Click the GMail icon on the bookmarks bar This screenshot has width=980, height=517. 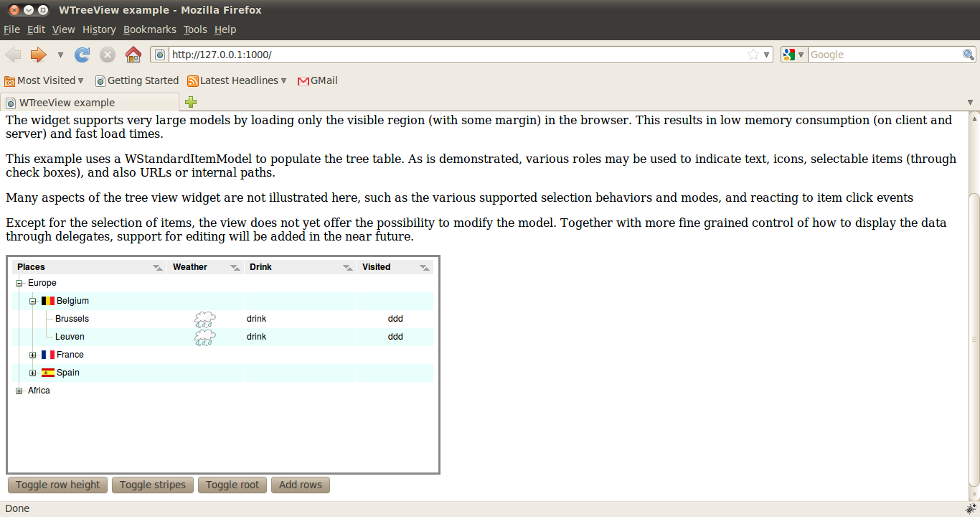tap(303, 80)
